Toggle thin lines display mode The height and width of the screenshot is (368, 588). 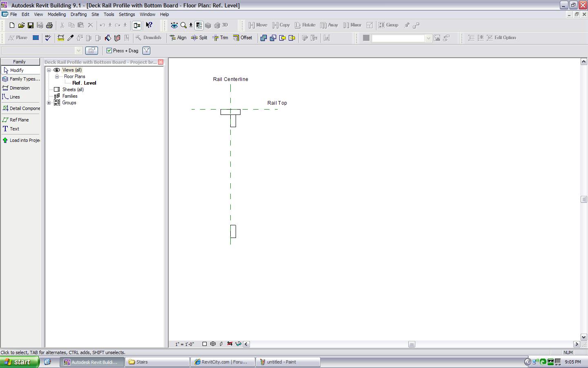(x=199, y=25)
